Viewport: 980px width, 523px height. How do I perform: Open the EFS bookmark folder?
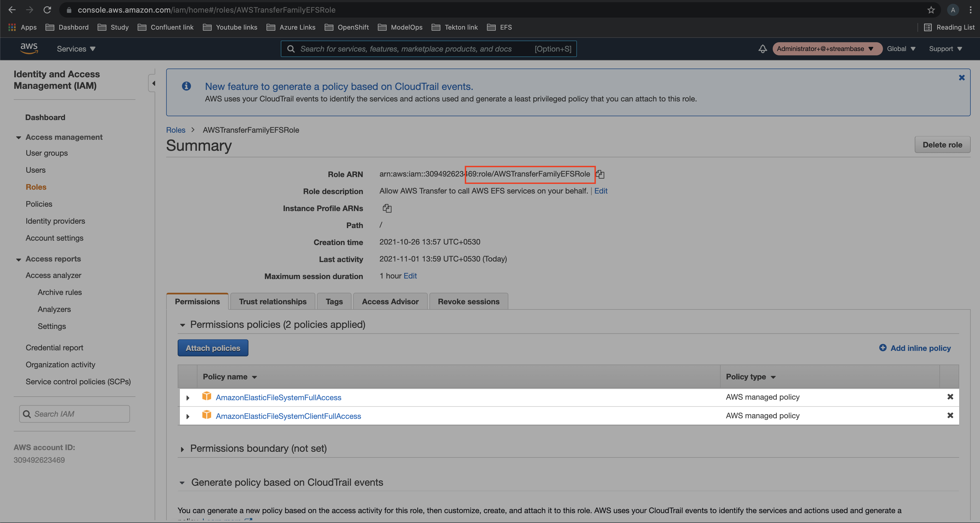[500, 27]
